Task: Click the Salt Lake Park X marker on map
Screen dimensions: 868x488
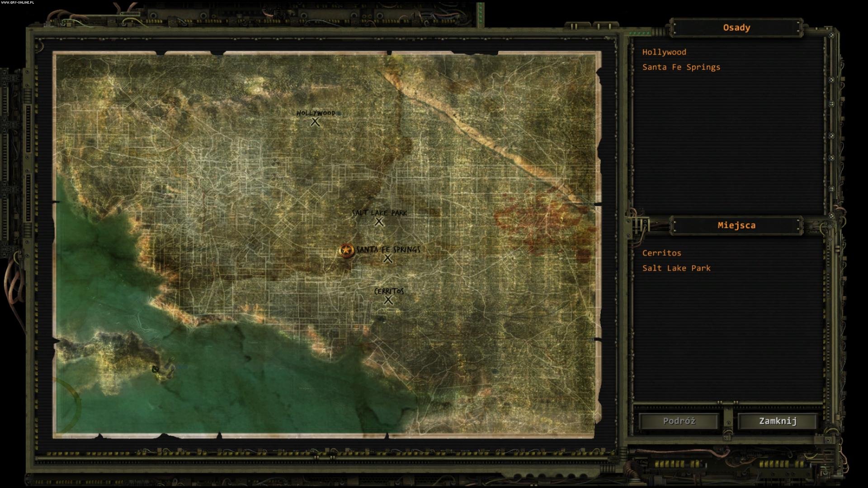Action: pos(379,222)
